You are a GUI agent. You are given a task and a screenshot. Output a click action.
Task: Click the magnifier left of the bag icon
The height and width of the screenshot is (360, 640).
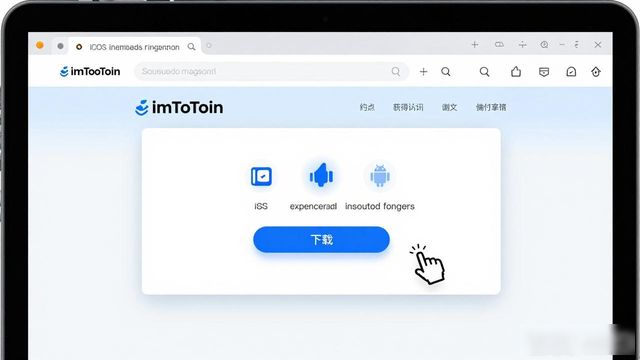(484, 72)
